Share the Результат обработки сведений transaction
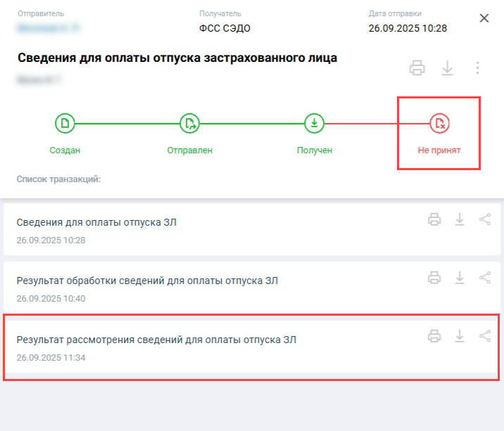 485,278
